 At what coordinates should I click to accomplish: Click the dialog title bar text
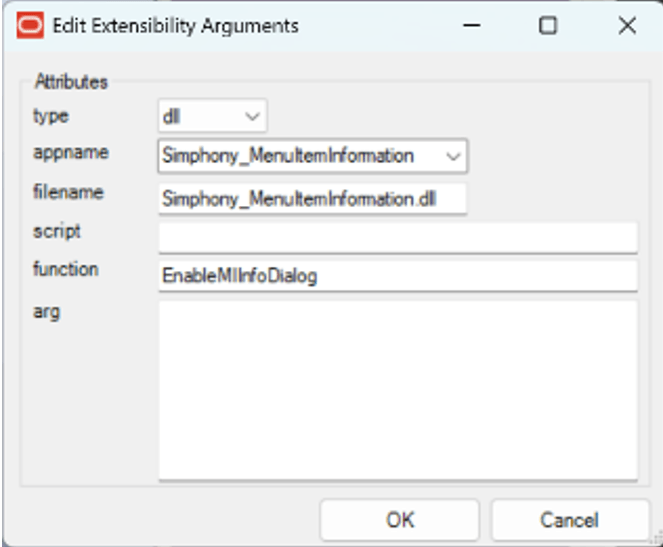pyautogui.click(x=175, y=26)
